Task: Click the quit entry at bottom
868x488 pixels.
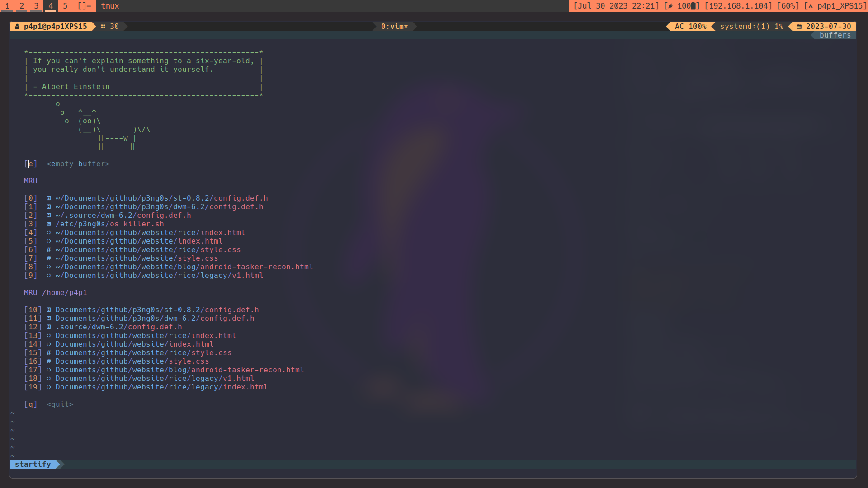Action: (x=60, y=404)
